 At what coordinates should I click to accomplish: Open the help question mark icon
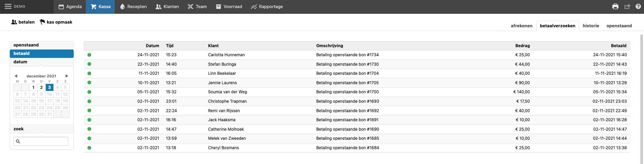click(638, 6)
